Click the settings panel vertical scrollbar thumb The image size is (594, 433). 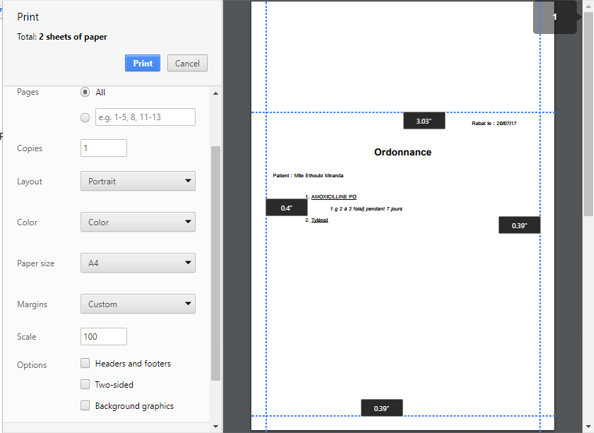[x=216, y=263]
